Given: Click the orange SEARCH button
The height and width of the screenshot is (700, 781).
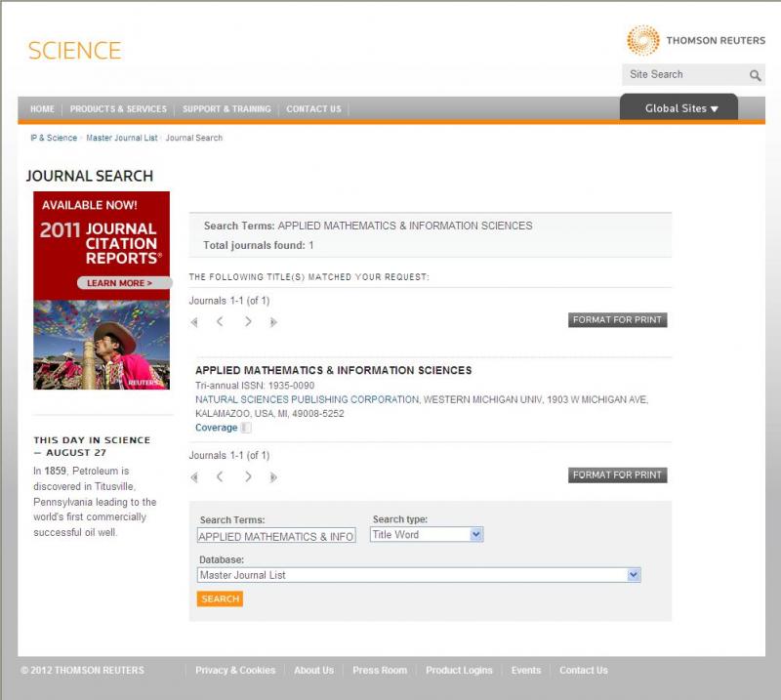Looking at the screenshot, I should click(x=220, y=598).
